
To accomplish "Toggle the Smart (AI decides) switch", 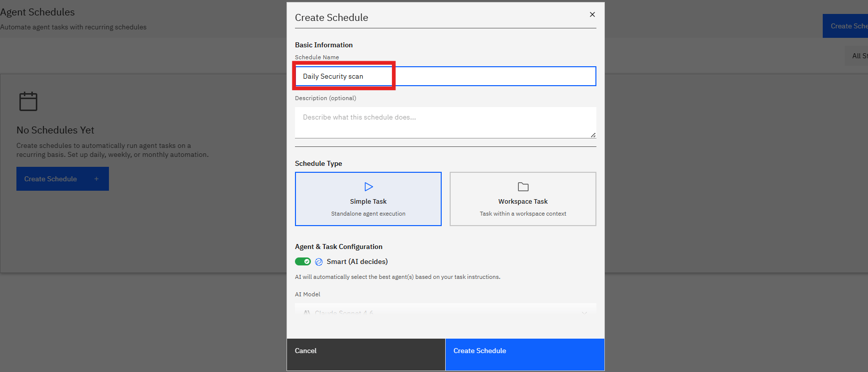I will pos(303,261).
